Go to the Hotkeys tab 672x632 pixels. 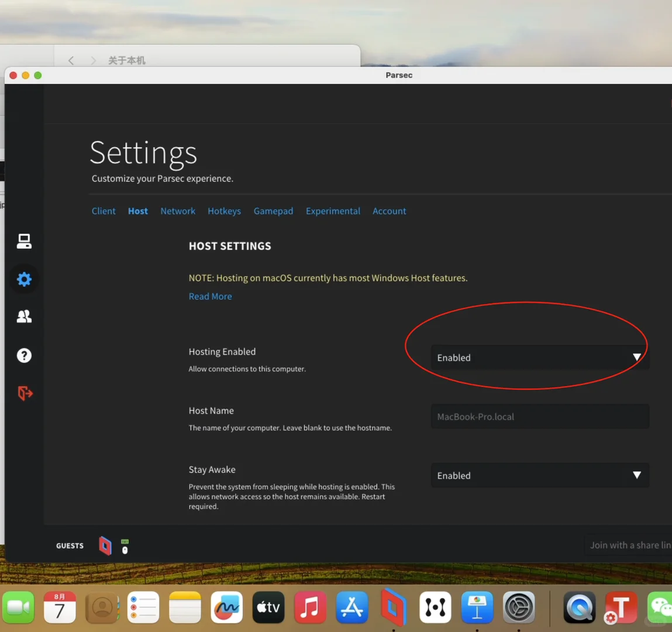(224, 211)
